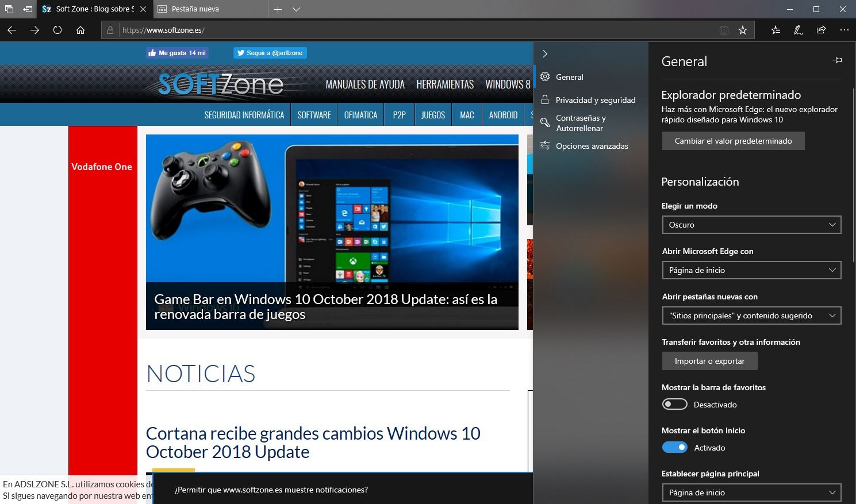Go back to the previous page
Screen dimensions: 856x504
click(11, 30)
